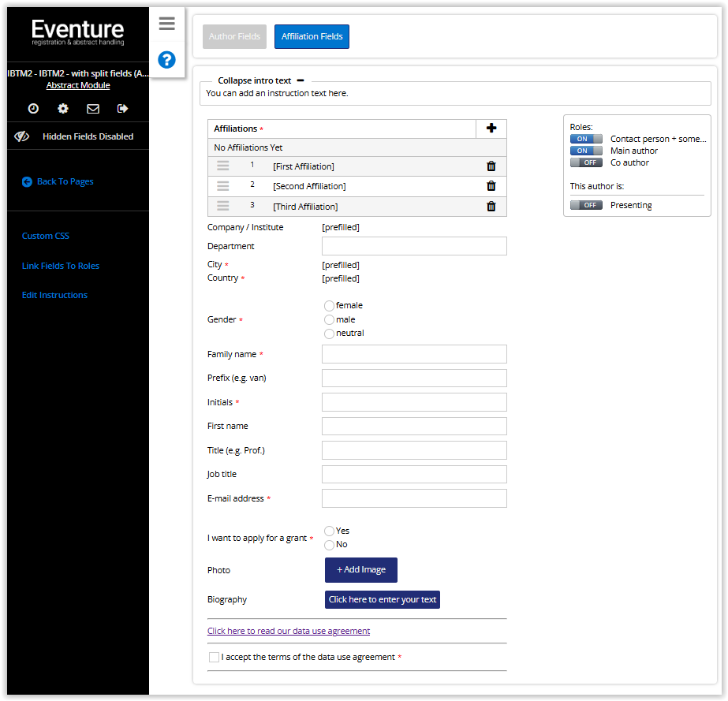Select the female gender radio button
728x701 pixels.
coord(329,306)
